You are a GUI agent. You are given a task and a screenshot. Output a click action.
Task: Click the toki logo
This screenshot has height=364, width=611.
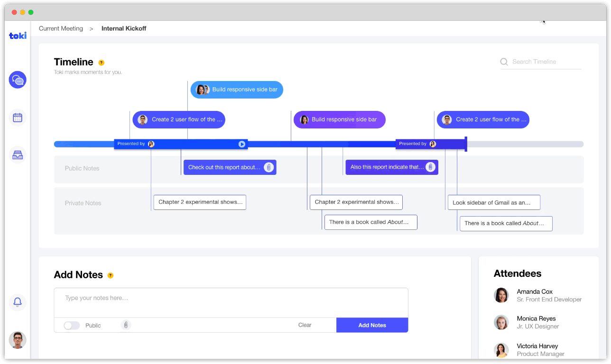point(18,36)
